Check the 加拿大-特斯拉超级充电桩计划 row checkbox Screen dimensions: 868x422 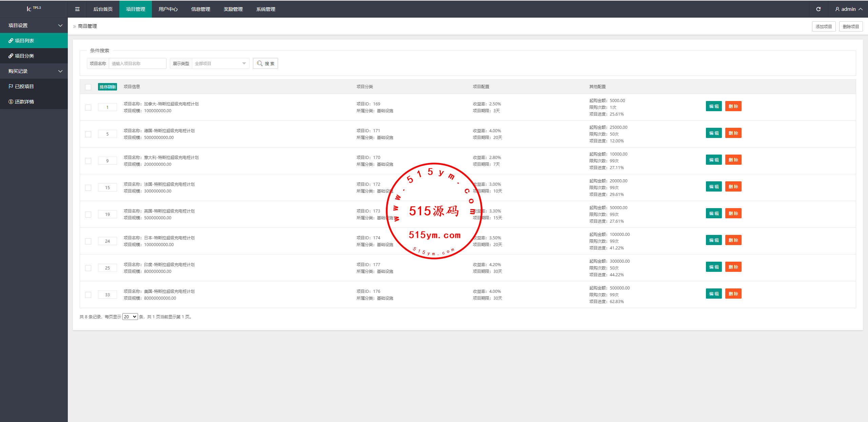(88, 107)
